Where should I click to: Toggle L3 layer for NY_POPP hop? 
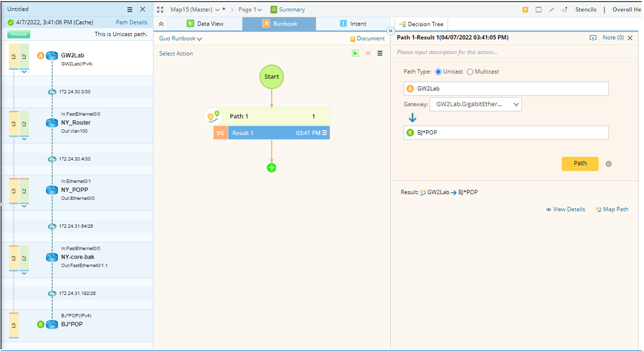point(14,191)
